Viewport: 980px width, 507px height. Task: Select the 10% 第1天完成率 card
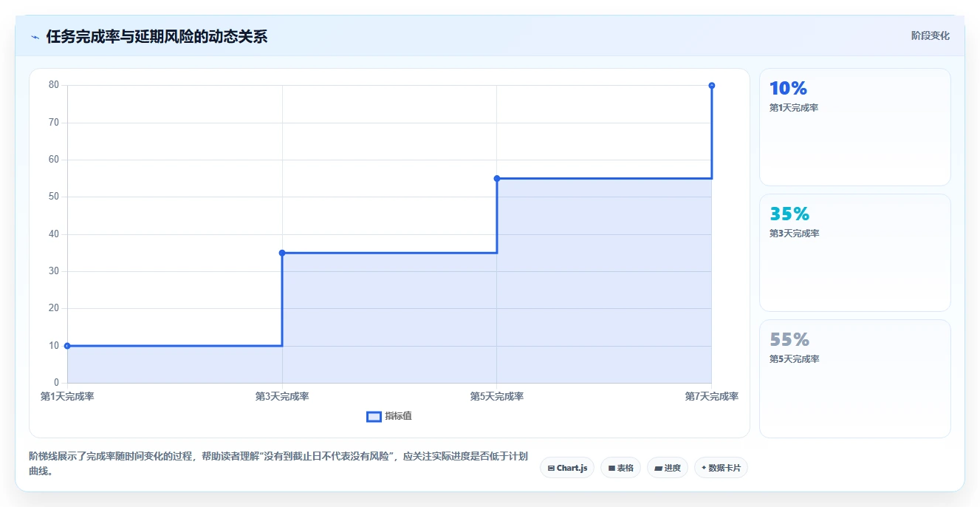coord(854,127)
